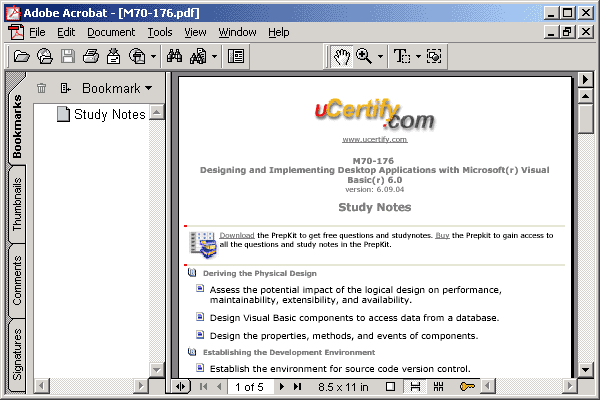Image resolution: width=600 pixels, height=400 pixels.
Task: Go to the first page button
Action: point(204,387)
